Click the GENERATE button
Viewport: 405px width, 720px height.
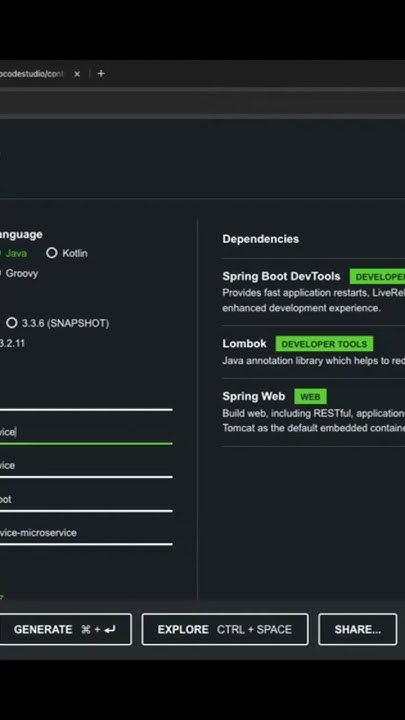click(x=66, y=629)
